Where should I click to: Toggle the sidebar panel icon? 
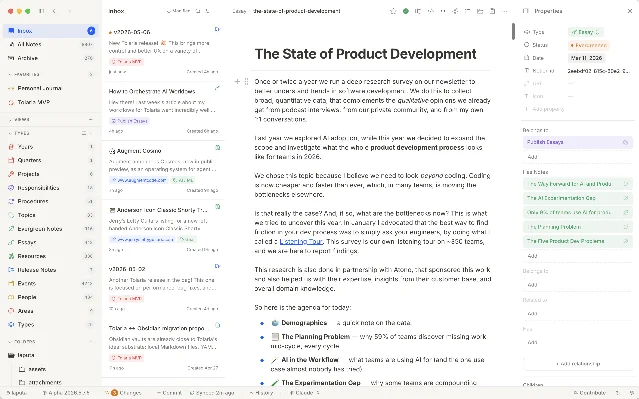pyautogui.click(x=41, y=11)
